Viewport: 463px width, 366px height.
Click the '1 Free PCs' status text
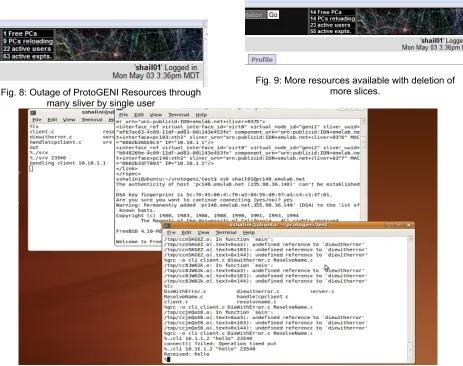[20, 34]
